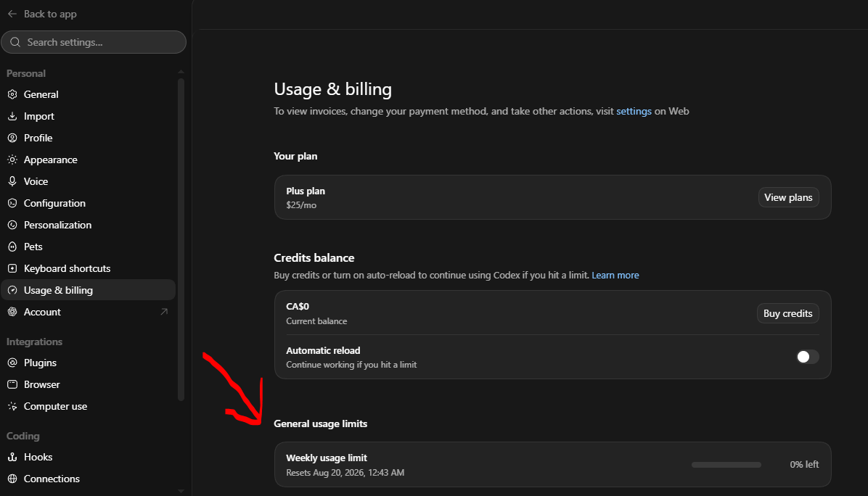The image size is (868, 496).
Task: Open the Profile settings page
Action: [x=89, y=138]
